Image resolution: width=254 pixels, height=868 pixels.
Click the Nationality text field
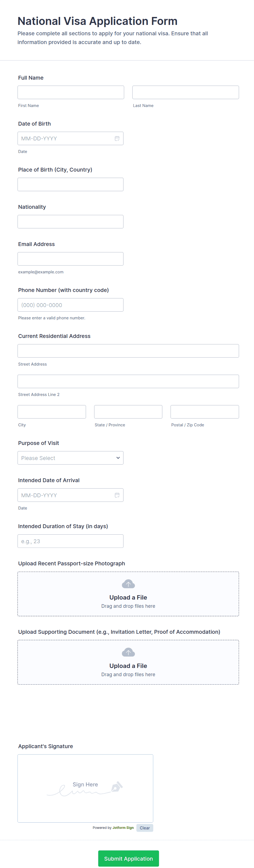(70, 222)
